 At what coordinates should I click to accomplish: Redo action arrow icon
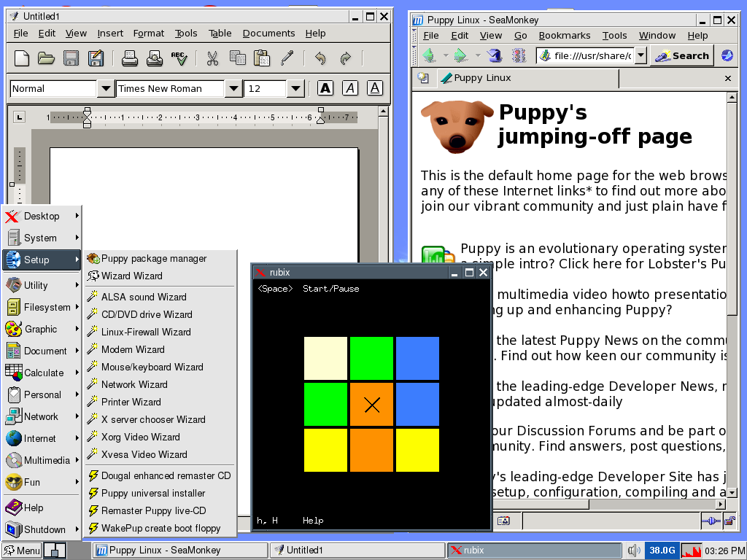(345, 58)
